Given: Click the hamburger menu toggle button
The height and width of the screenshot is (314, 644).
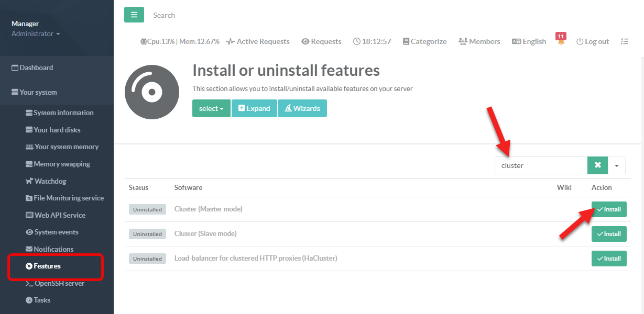Looking at the screenshot, I should pyautogui.click(x=134, y=15).
